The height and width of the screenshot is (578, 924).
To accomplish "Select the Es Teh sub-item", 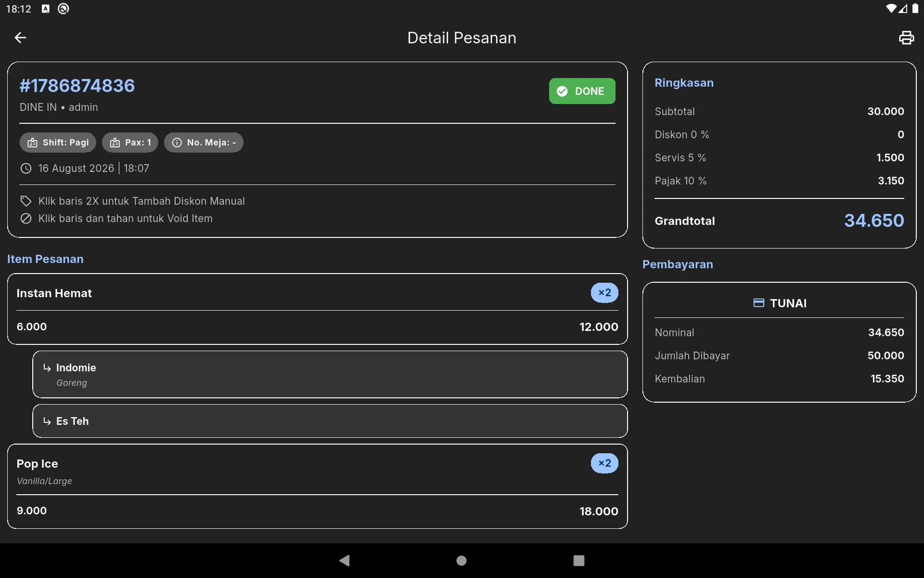I will pos(330,421).
